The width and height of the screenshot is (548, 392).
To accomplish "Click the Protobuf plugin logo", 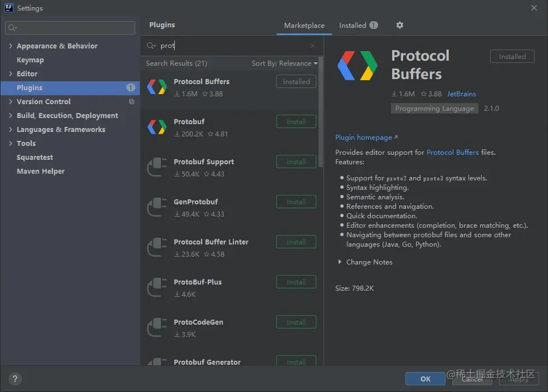I will click(x=156, y=127).
